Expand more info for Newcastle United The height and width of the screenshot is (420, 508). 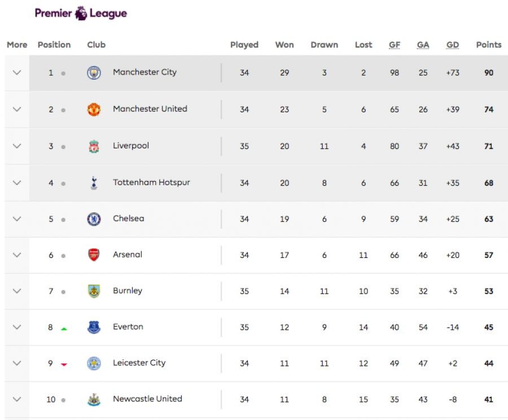click(17, 399)
